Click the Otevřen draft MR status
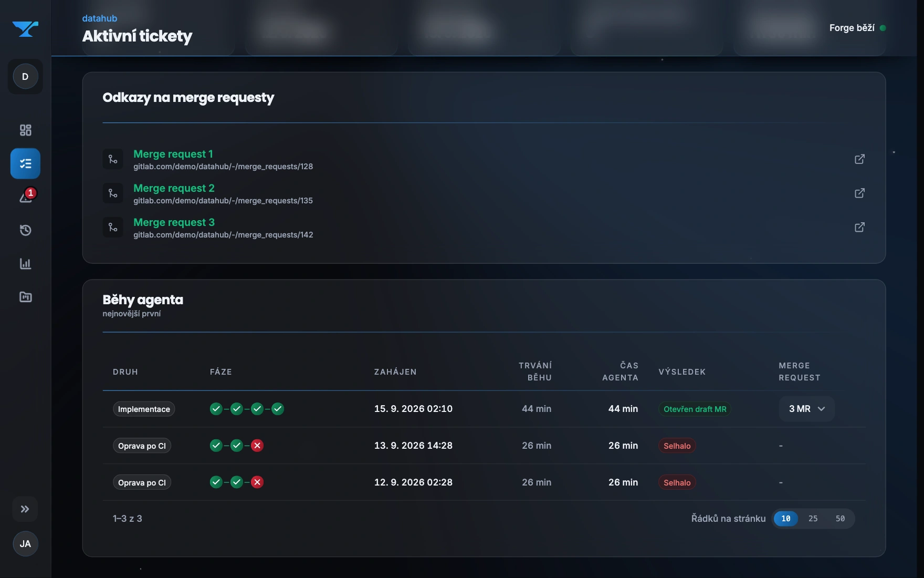 [x=695, y=409]
